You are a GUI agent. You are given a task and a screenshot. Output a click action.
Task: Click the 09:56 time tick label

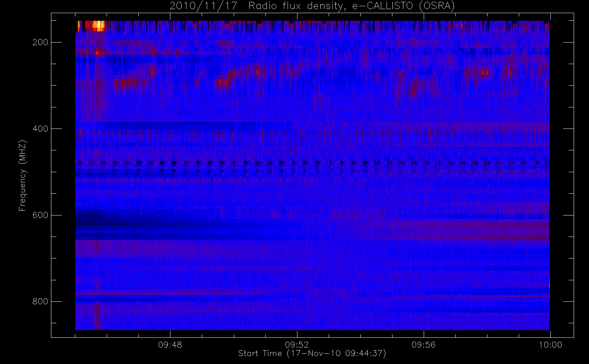[423, 345]
